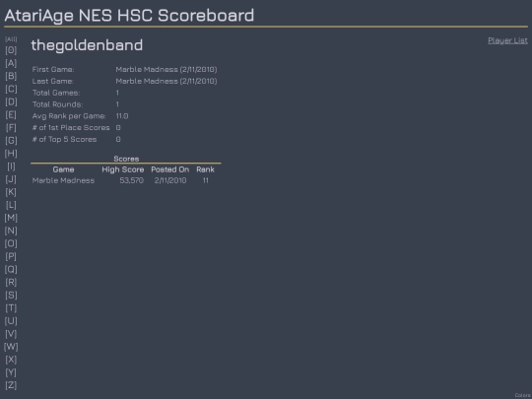Open Marble Madness in Scores table
Image resolution: width=532 pixels, height=399 pixels.
[x=63, y=180]
